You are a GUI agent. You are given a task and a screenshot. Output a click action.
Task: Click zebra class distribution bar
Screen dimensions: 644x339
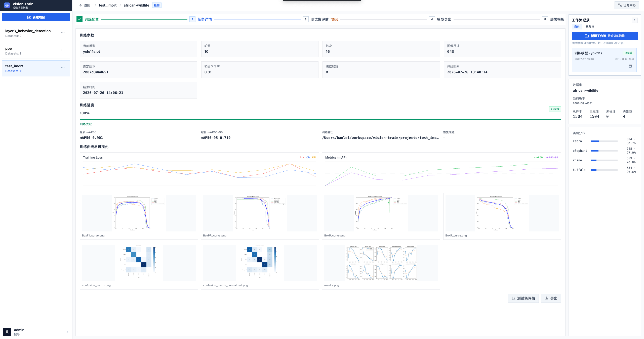[604, 141]
